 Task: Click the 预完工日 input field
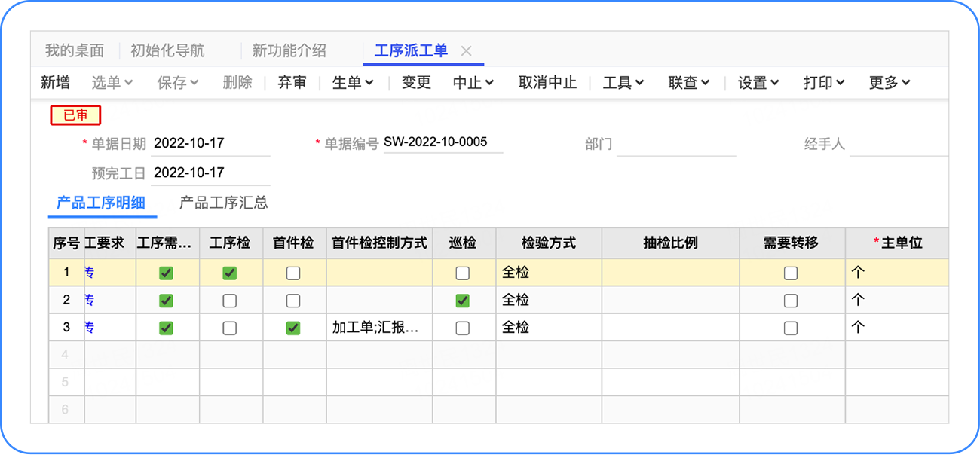click(x=210, y=173)
